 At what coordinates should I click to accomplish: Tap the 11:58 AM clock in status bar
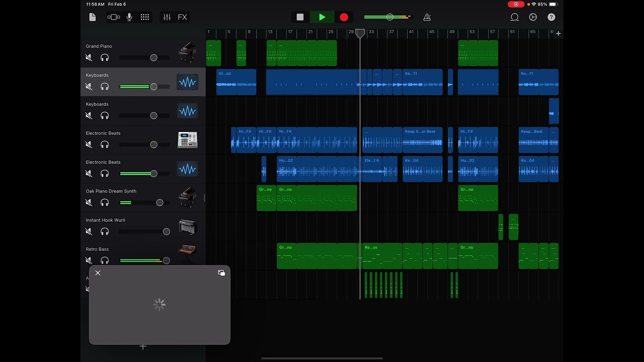(x=95, y=4)
